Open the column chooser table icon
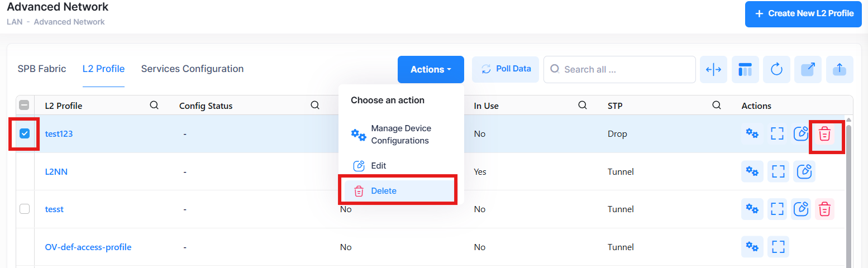Image resolution: width=868 pixels, height=268 pixels. (745, 69)
